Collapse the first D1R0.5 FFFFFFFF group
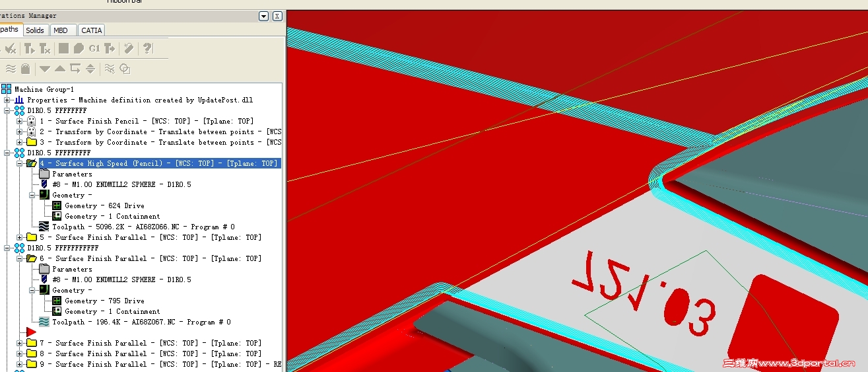Viewport: 868px width, 372px height. [x=7, y=110]
